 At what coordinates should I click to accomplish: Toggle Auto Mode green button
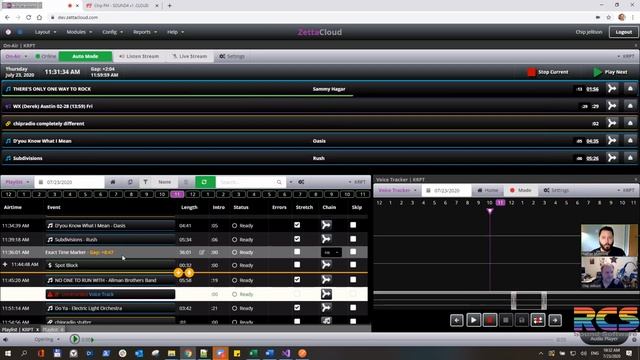pos(85,56)
